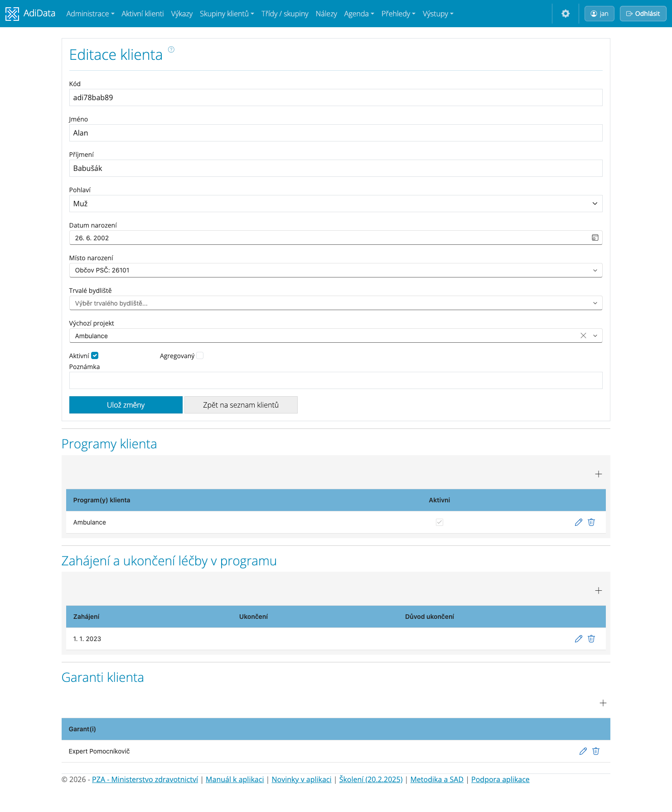Click Zpět na seznam klientů button
The image size is (672, 812).
point(241,405)
